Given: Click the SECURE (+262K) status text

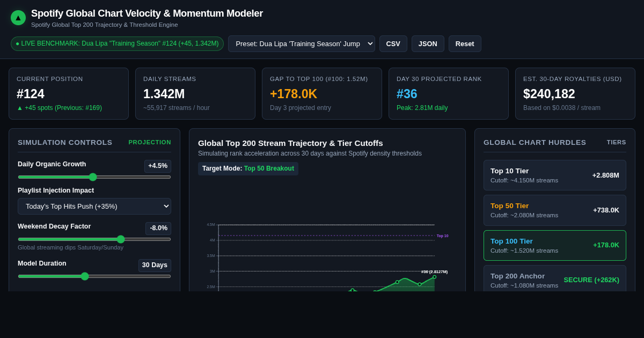Looking at the screenshot, I should tap(591, 280).
